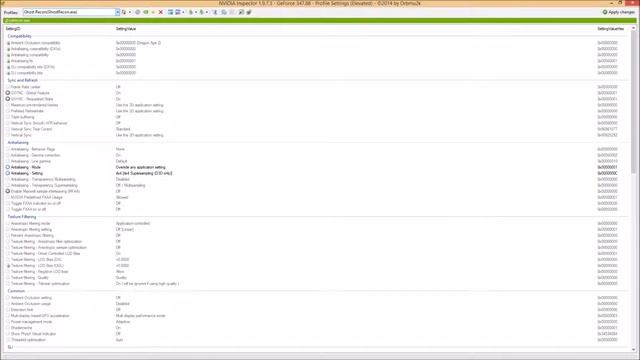
Task: Click the Common group header
Action: (16, 291)
